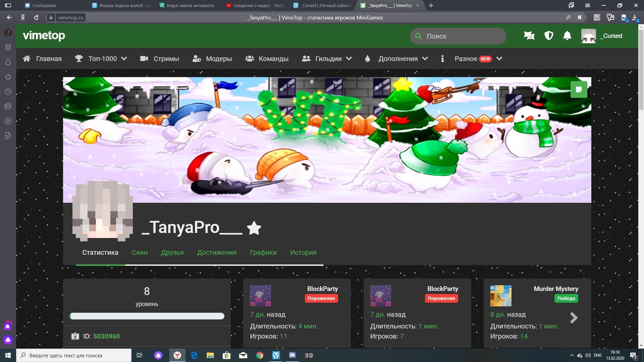Viewport: 644px width, 362px height.
Task: Open the Модеры page
Action: click(x=212, y=59)
